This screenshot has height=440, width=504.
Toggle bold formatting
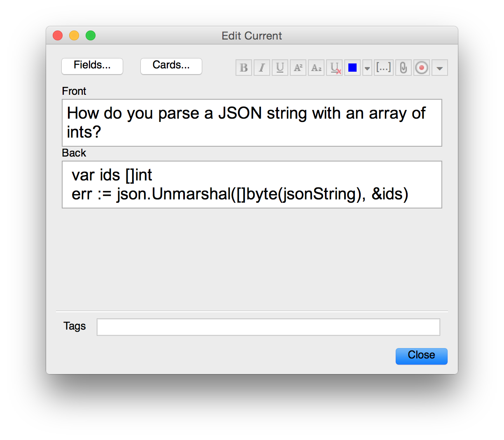pyautogui.click(x=243, y=68)
